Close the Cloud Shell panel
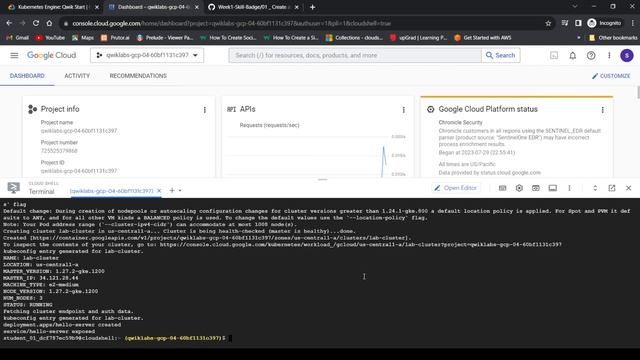The width and height of the screenshot is (640, 360). pyautogui.click(x=629, y=188)
